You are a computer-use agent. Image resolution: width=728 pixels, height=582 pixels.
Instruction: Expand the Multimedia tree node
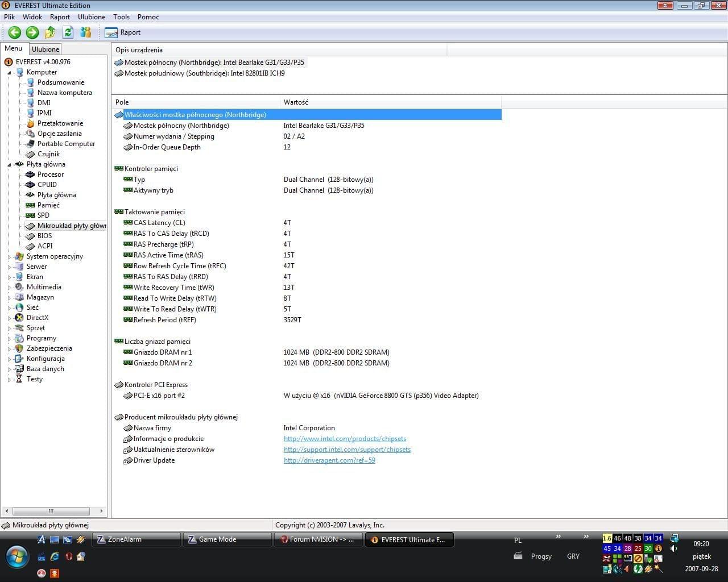coord(9,288)
